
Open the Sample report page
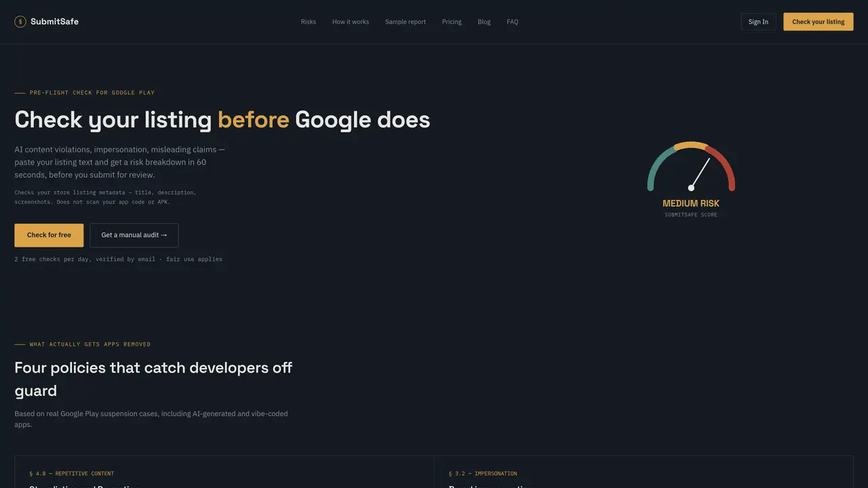[x=406, y=22]
